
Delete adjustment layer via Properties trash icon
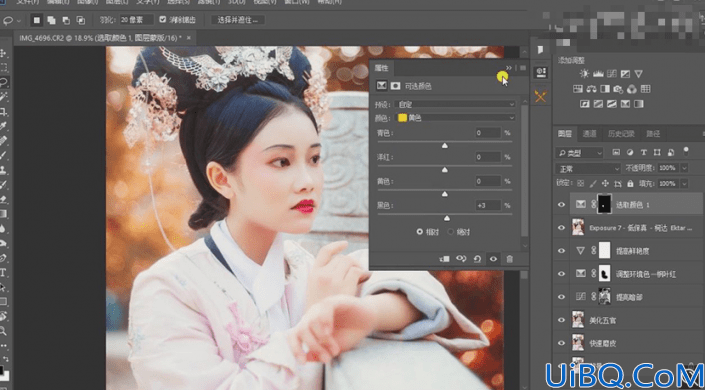click(509, 259)
